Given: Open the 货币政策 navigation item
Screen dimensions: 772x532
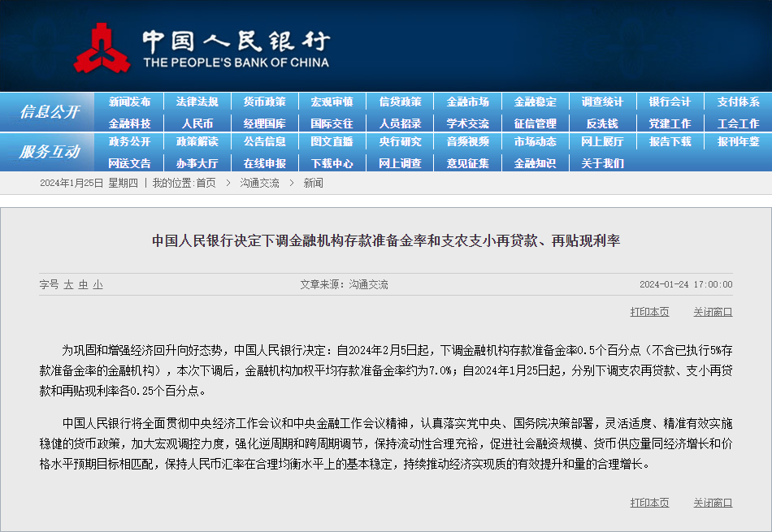Looking at the screenshot, I should coord(264,102).
